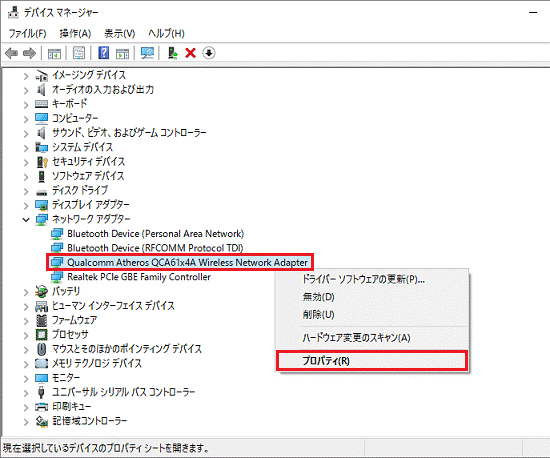Click the Forward arrow toolbar icon
550x458 pixels.
pos(29,53)
